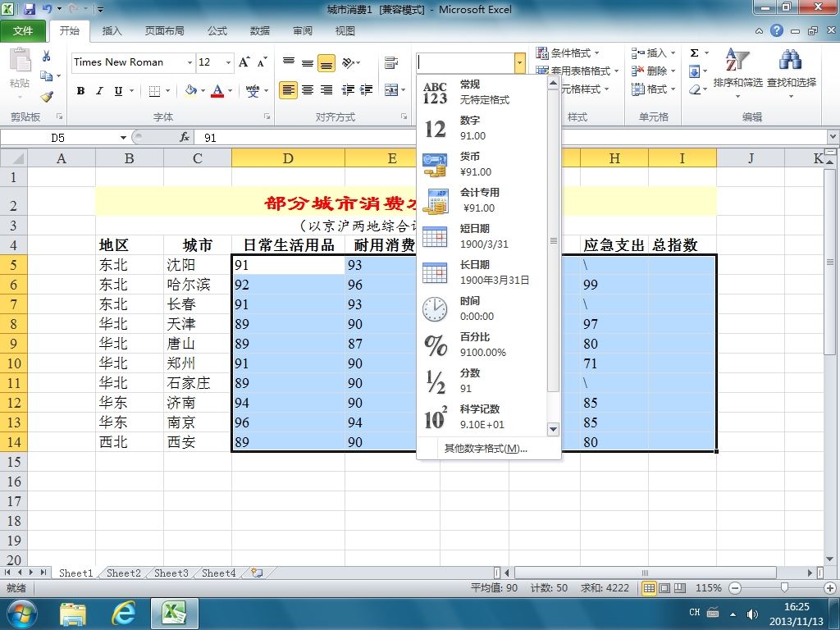Click the wrap text icon

[391, 62]
